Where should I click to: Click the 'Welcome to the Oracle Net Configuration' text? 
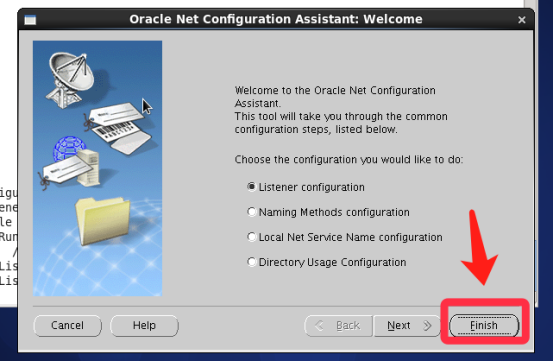coord(335,90)
